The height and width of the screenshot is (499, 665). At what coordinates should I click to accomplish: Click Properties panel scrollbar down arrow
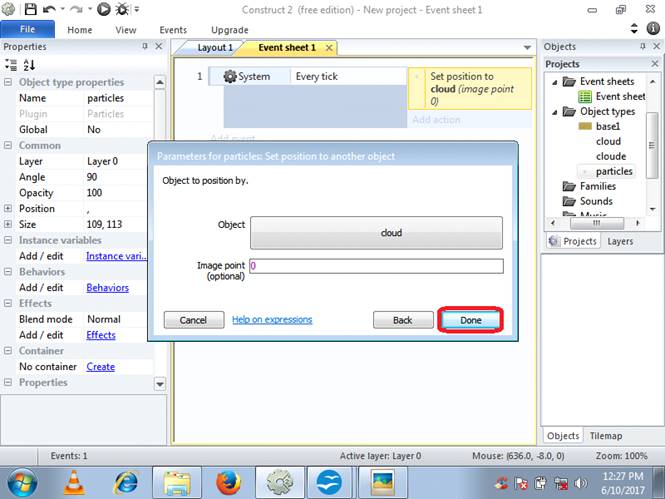coord(160,384)
